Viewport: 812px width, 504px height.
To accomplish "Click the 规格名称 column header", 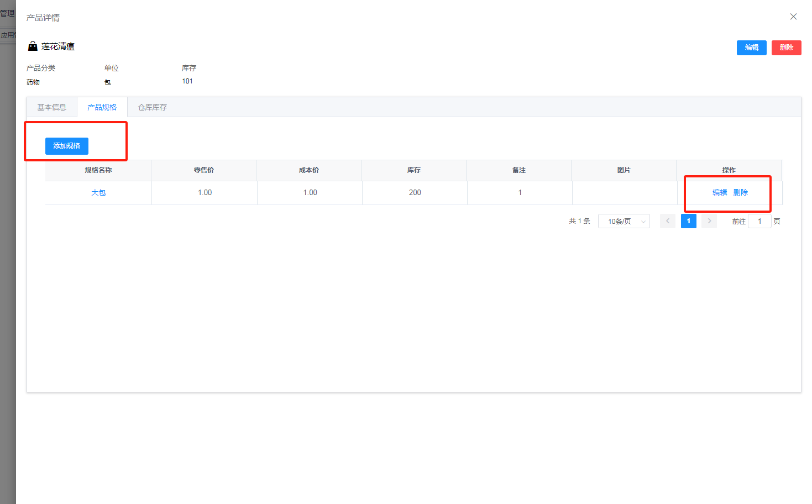I will tap(98, 170).
